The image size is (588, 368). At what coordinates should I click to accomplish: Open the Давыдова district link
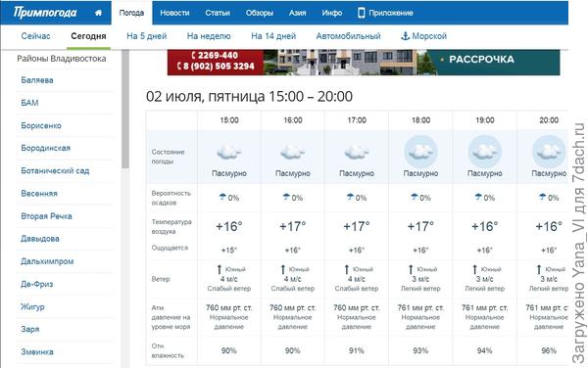click(40, 239)
